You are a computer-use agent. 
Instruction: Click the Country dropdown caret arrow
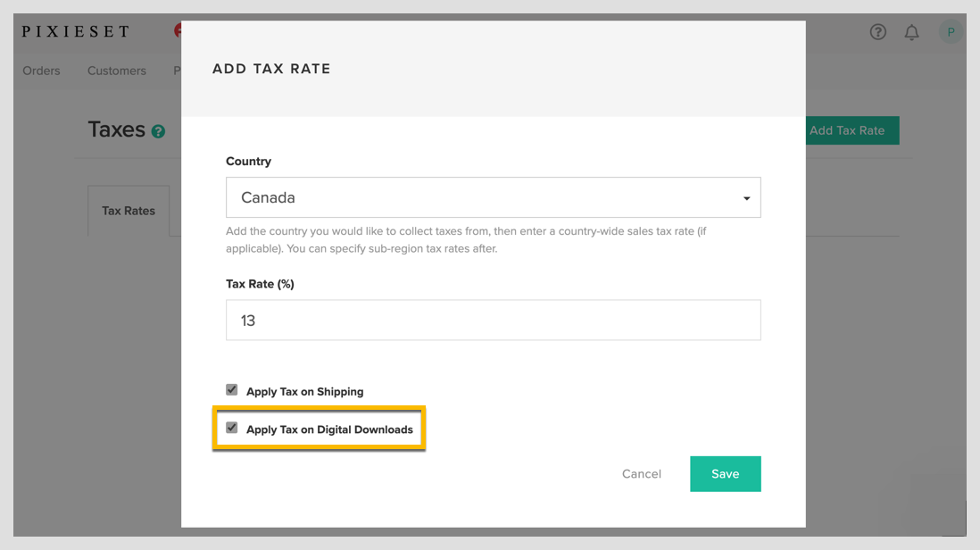746,197
